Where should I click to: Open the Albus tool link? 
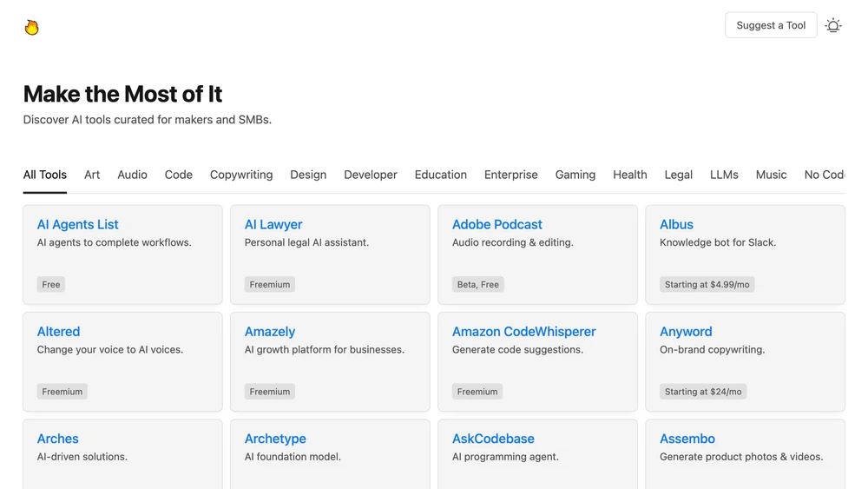pos(676,224)
